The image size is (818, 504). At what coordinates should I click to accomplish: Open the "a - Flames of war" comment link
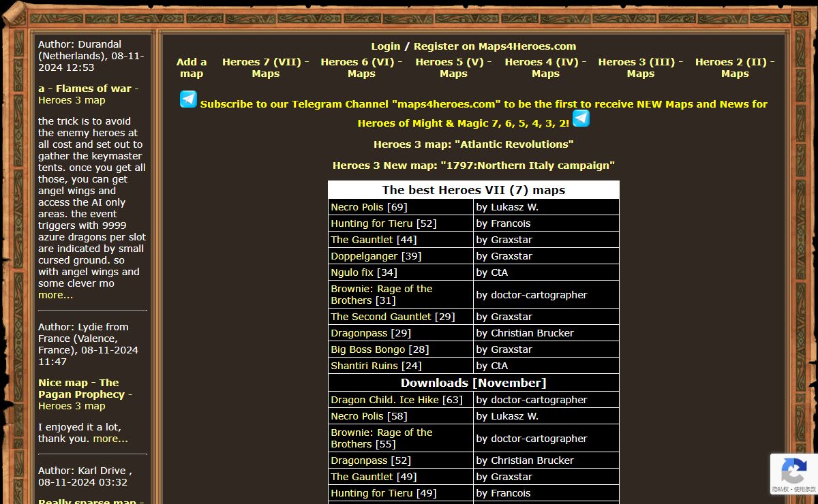[85, 89]
